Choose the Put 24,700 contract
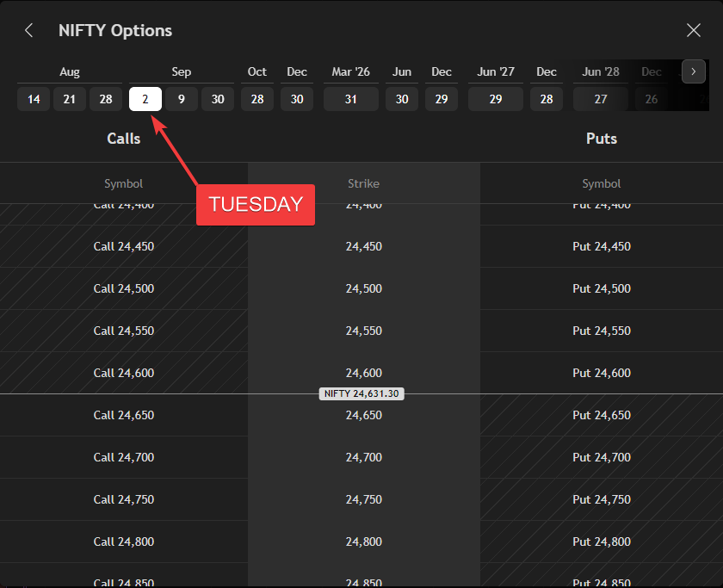This screenshot has width=723, height=588. pos(602,457)
